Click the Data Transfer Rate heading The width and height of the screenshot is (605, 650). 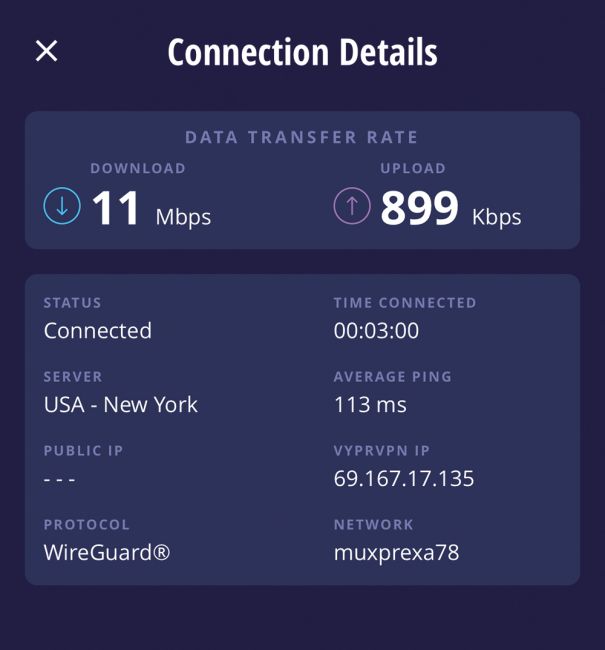click(x=301, y=137)
